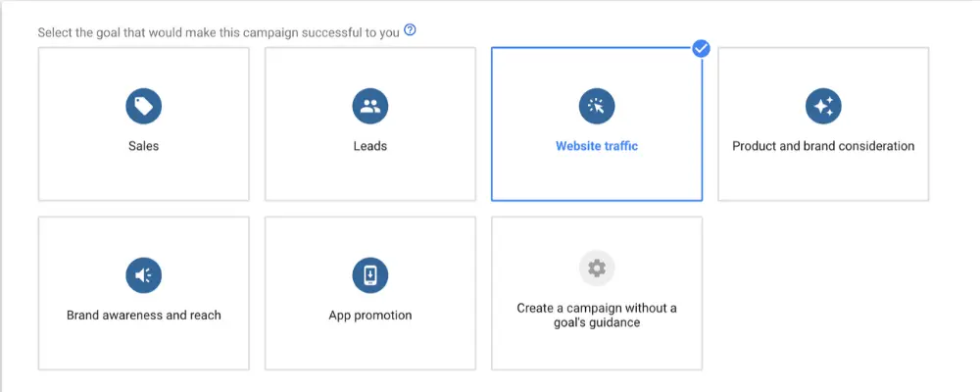Click the Product and brand consideration sparkle icon

click(823, 106)
